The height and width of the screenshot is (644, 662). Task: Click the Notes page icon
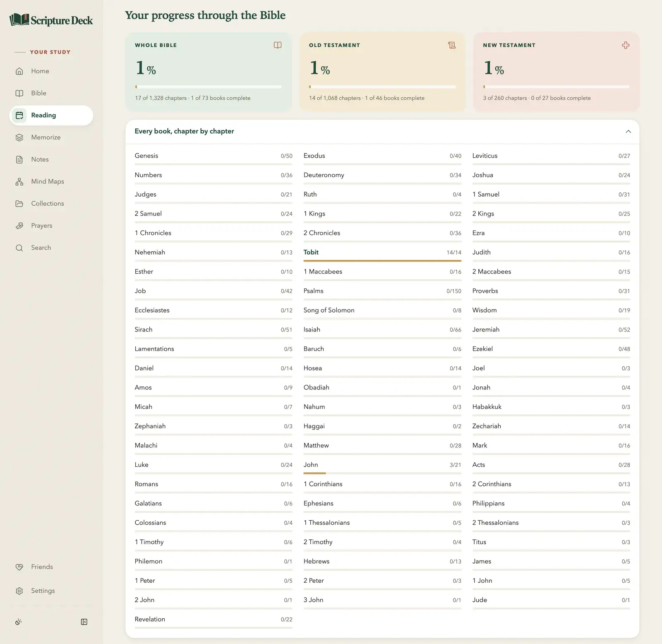[19, 159]
